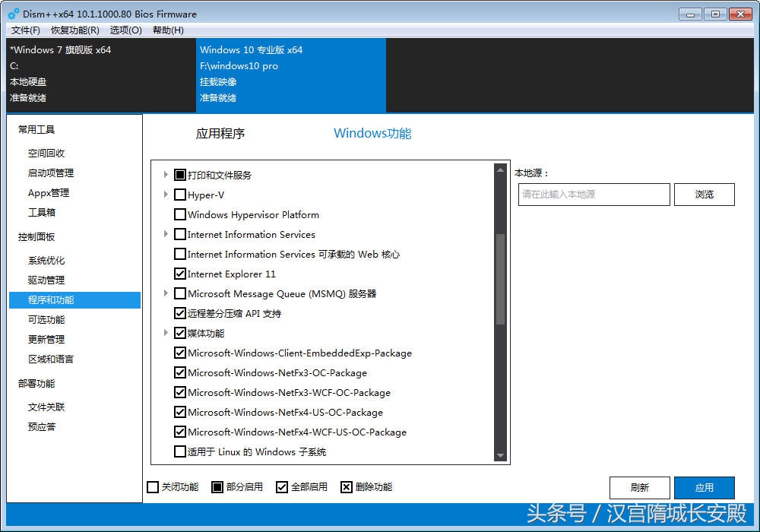
Task: Open the 恢复功能(R) menu
Action: point(75,30)
